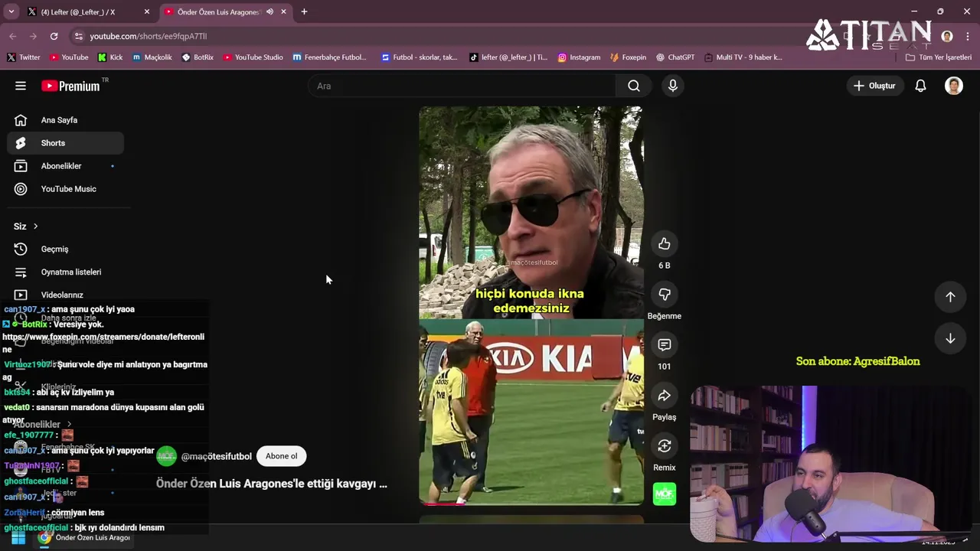Click the Abonelikler section header chevron

[69, 424]
